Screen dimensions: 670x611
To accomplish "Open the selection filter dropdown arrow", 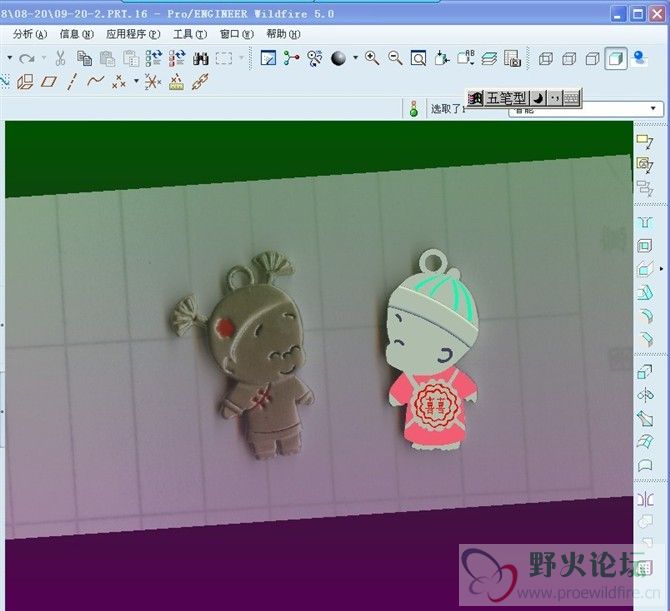I will (653, 109).
